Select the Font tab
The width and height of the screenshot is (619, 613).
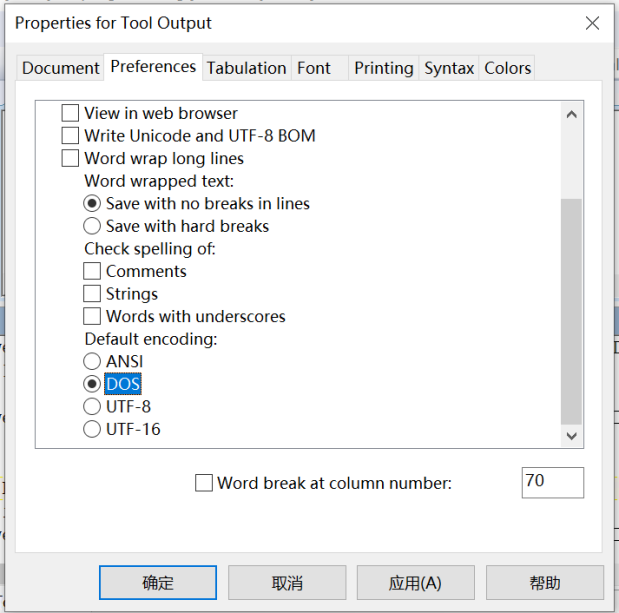pos(313,68)
